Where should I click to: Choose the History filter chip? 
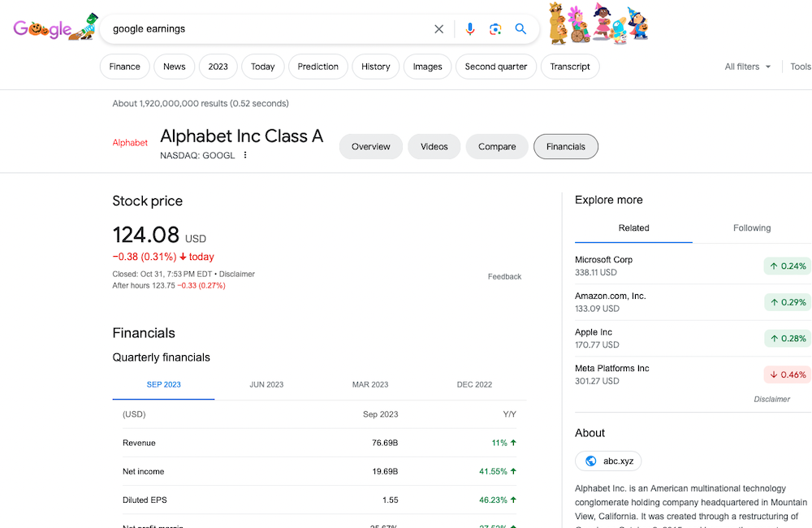[x=375, y=67]
